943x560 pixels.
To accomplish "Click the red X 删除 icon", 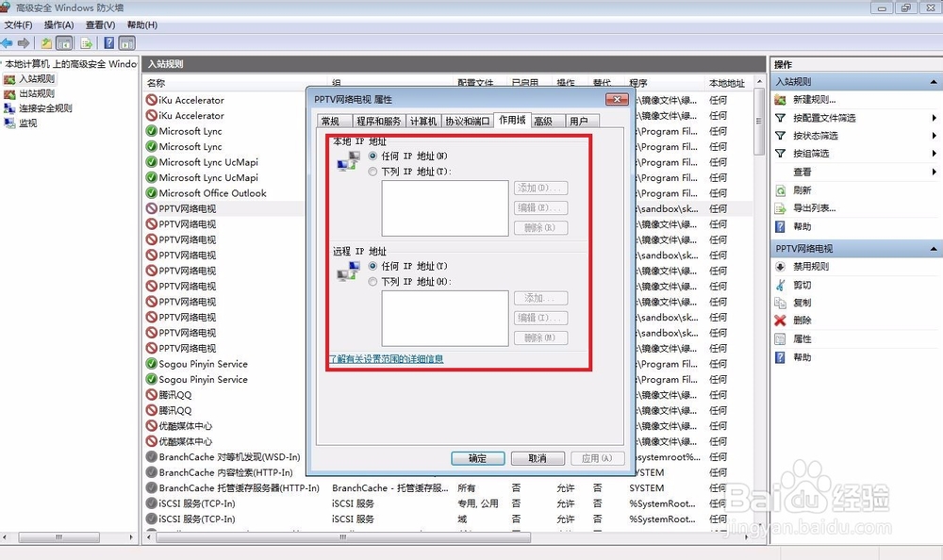I will (x=780, y=321).
